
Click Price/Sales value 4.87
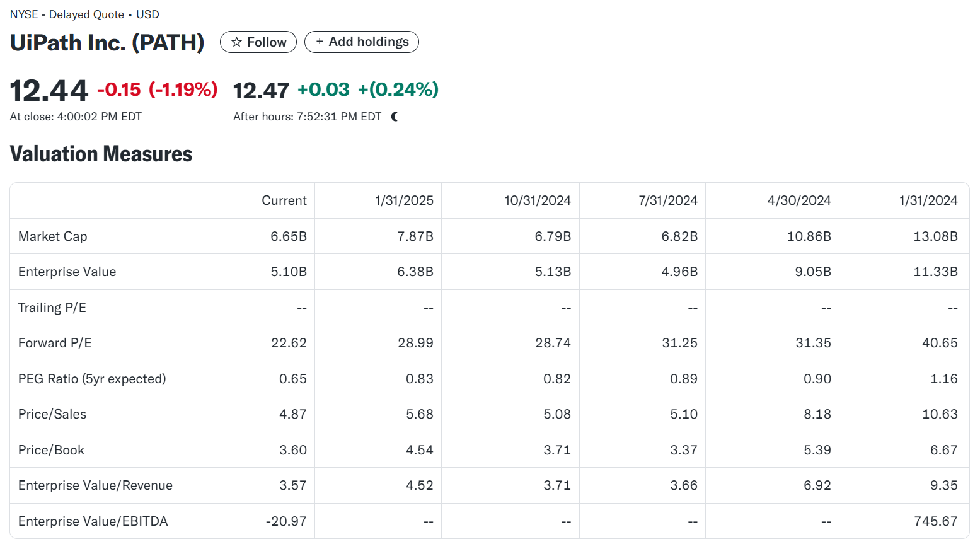(293, 414)
